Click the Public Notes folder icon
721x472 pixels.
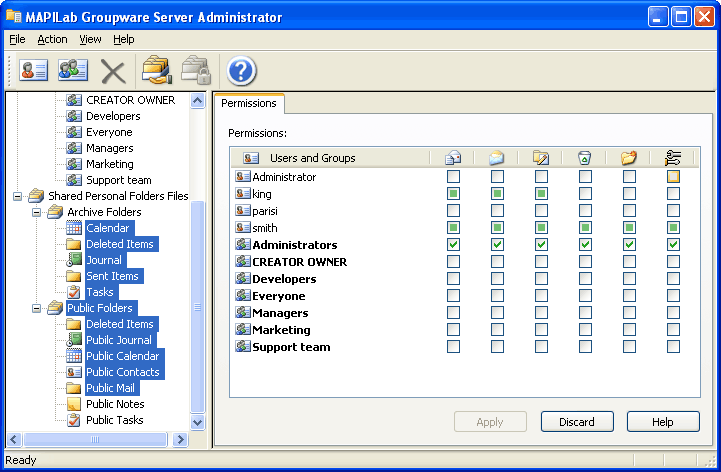tap(74, 404)
